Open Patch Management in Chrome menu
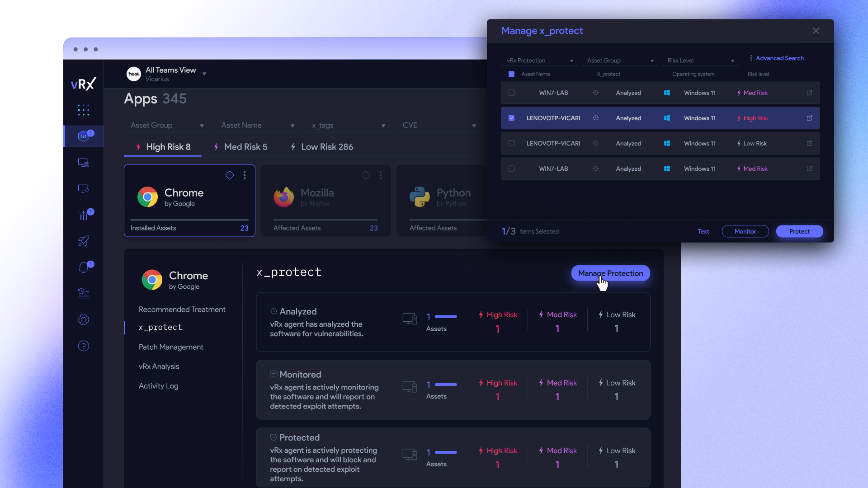This screenshot has width=868, height=488. 171,347
